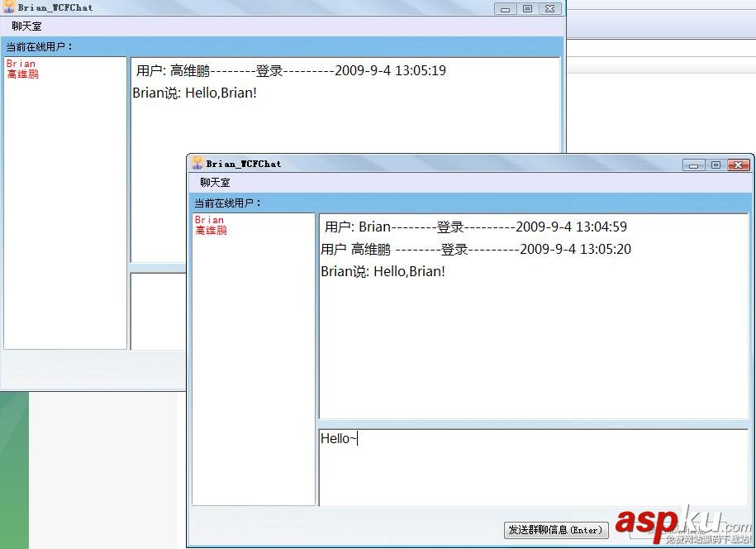Click the maximize icon on the front chat window
This screenshot has width=756, height=549.
click(716, 165)
